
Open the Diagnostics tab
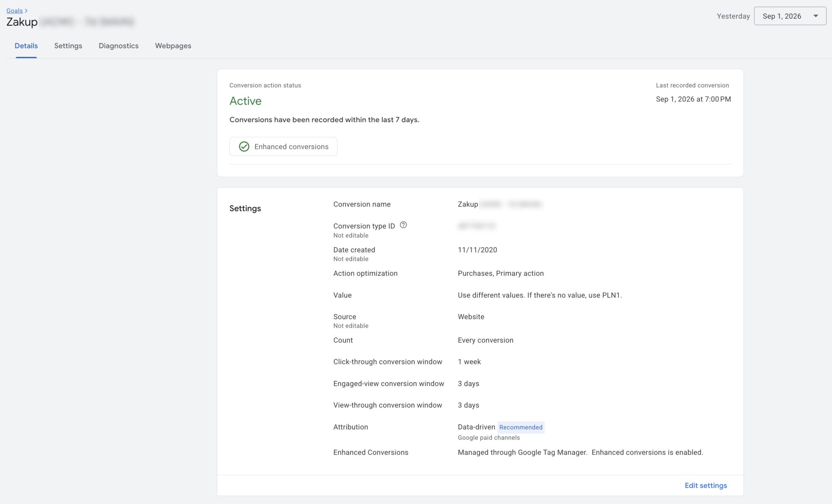click(119, 46)
